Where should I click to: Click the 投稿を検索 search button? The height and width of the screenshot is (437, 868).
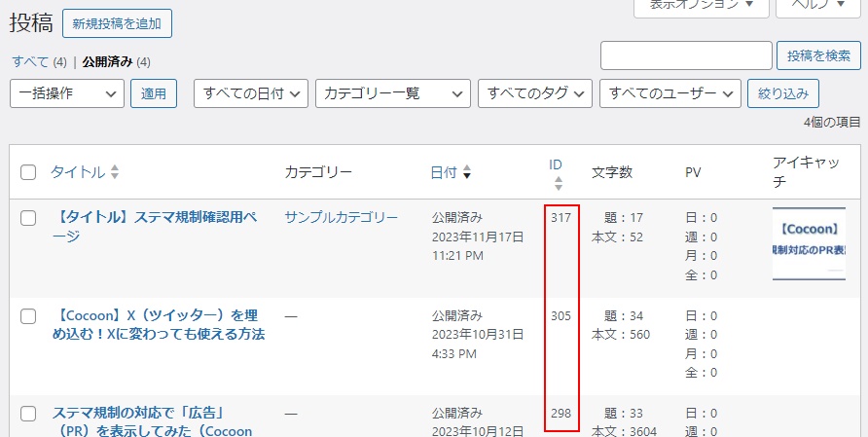coord(818,55)
